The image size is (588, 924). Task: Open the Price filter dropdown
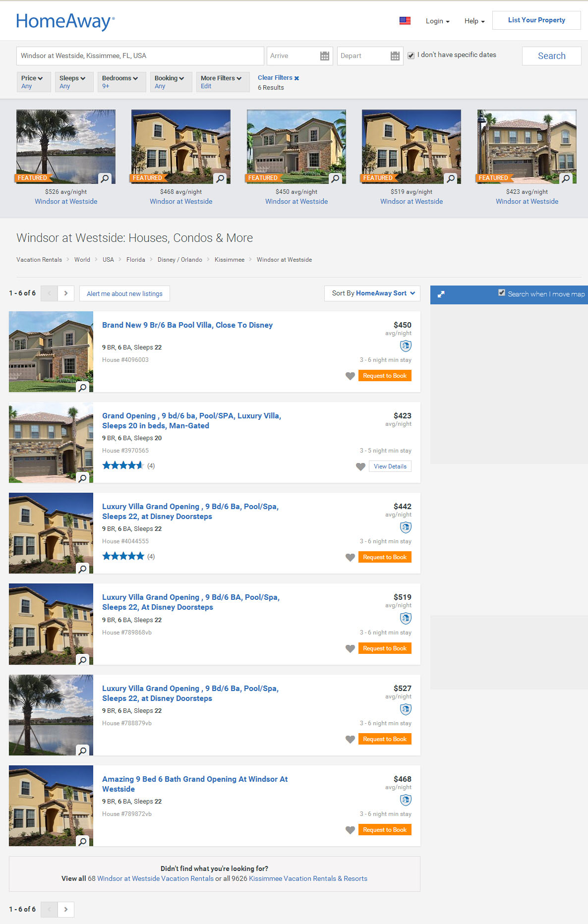click(x=34, y=82)
